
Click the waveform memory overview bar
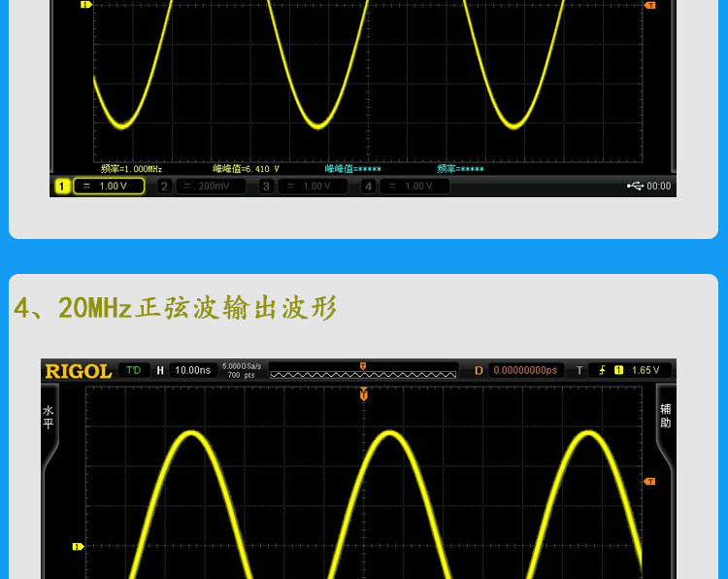[363, 371]
